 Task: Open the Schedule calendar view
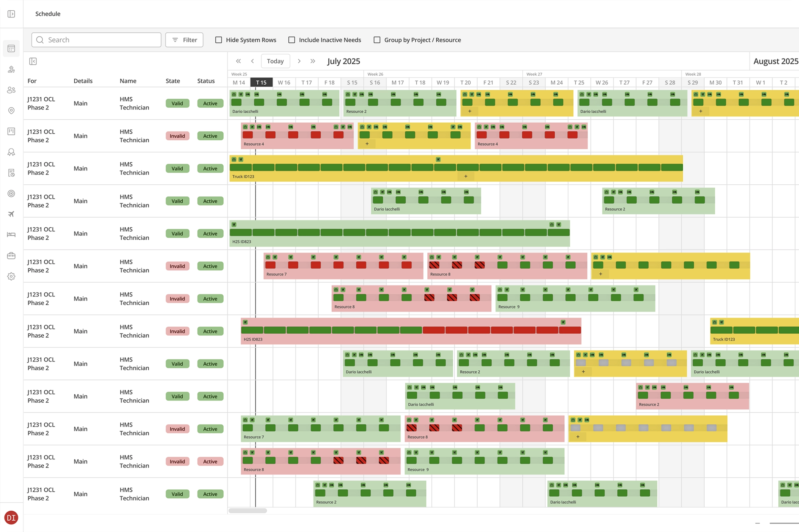pyautogui.click(x=11, y=48)
